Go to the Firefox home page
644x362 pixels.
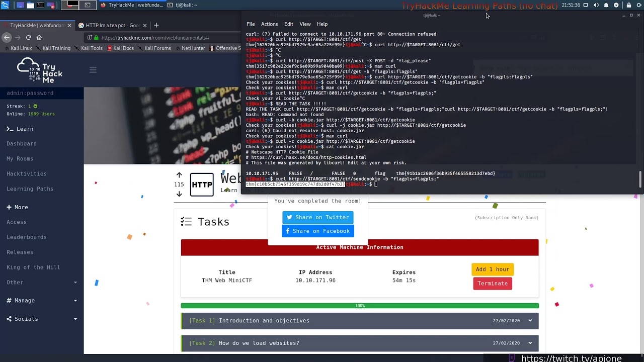click(x=39, y=38)
